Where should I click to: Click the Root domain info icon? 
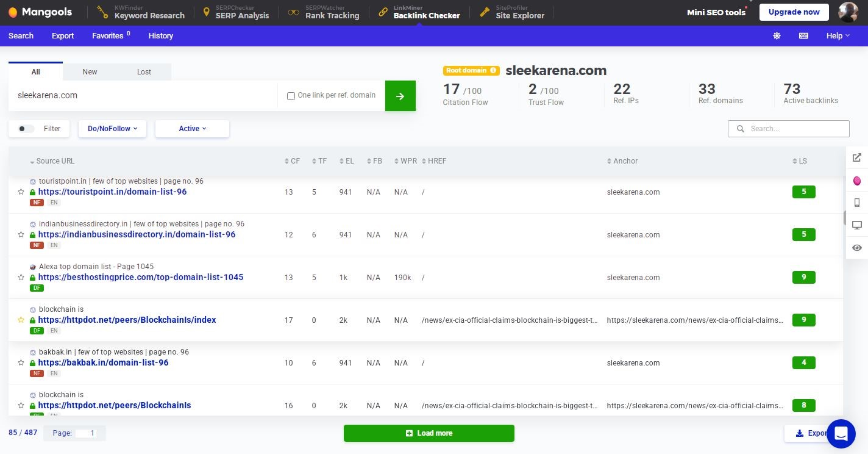pyautogui.click(x=493, y=71)
